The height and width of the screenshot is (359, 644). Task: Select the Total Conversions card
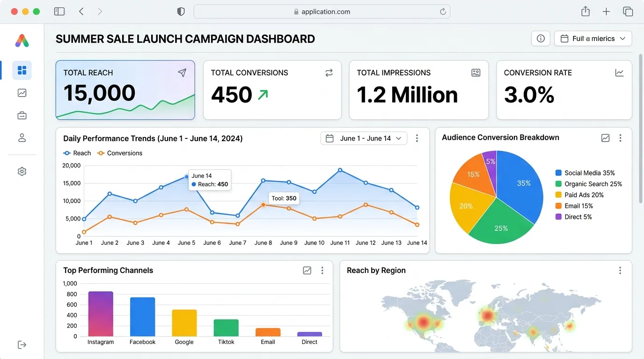[x=272, y=90]
